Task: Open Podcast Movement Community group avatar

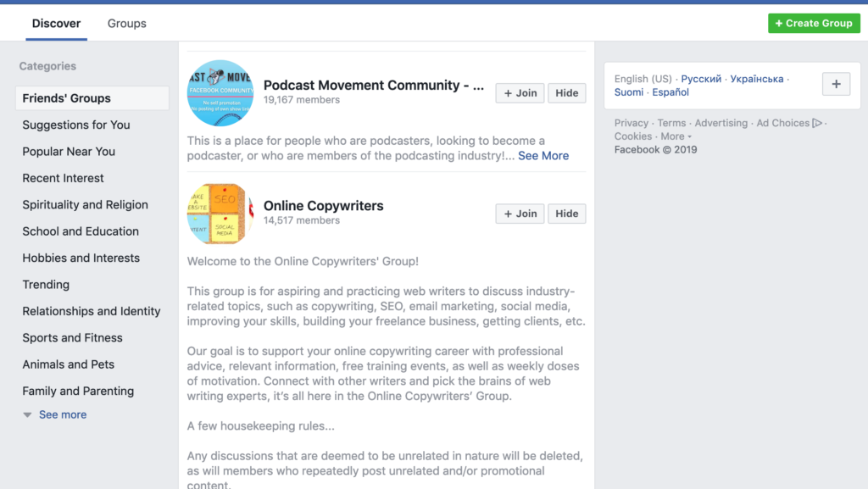Action: pos(220,93)
